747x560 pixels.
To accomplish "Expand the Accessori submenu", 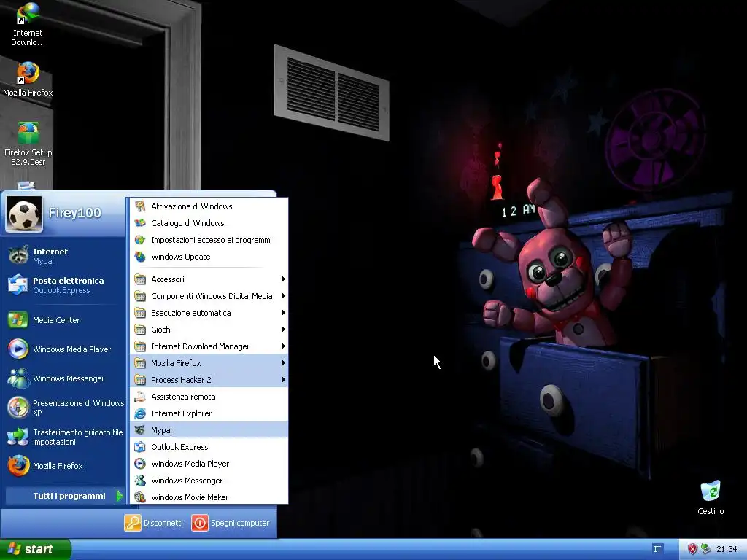I will tap(209, 279).
